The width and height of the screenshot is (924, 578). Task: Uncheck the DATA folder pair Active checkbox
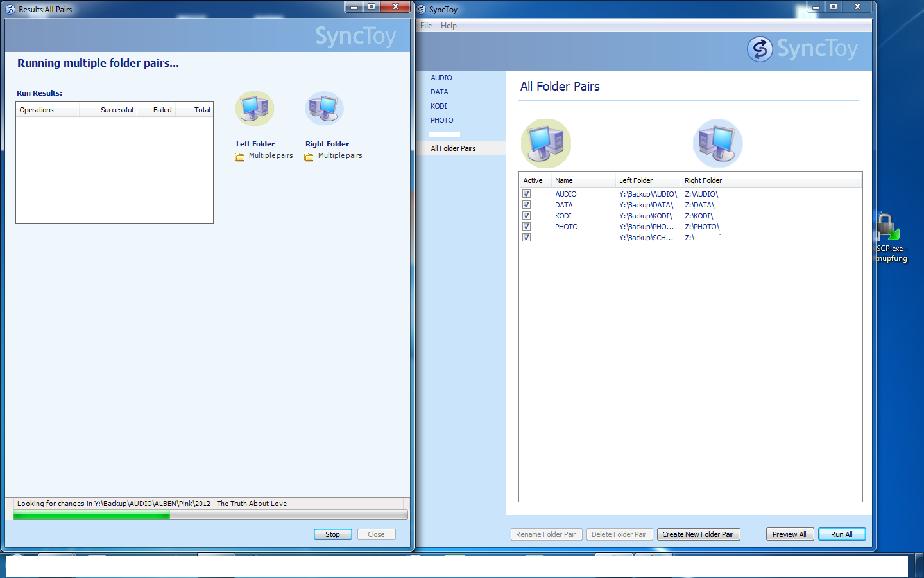526,205
